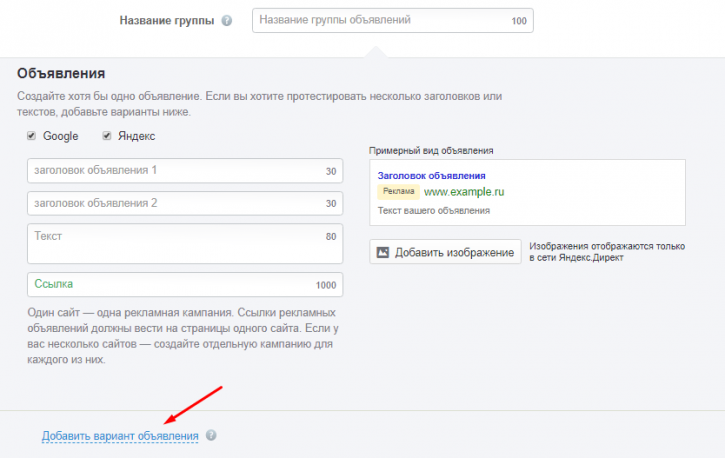
Task: Toggle the Яндекс checkbox
Action: coord(107,135)
